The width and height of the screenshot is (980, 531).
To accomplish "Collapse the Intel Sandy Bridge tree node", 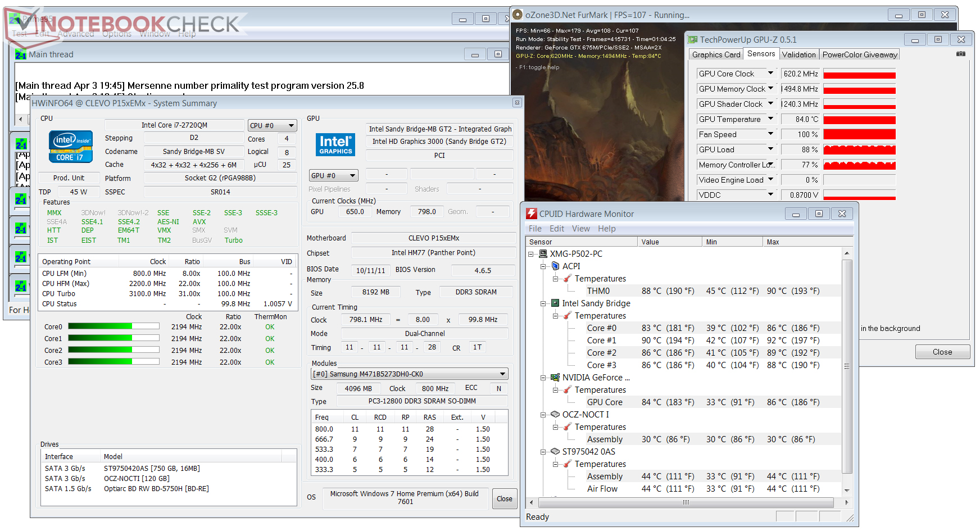I will tap(543, 303).
